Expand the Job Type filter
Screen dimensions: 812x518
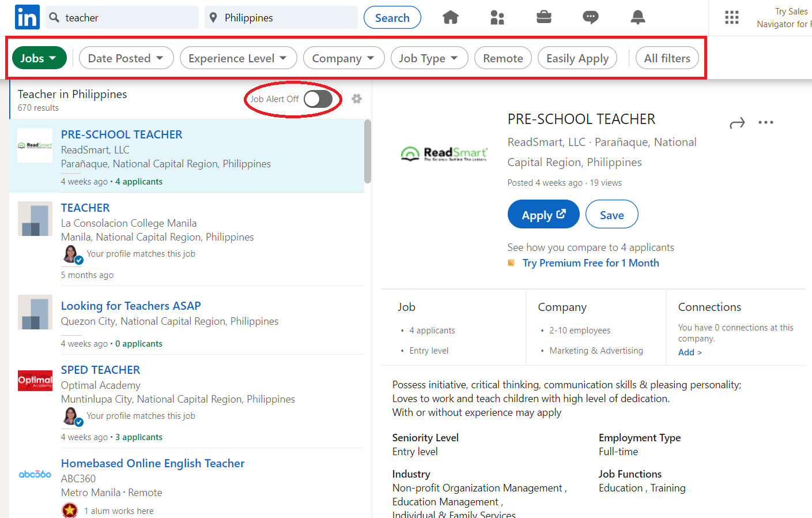pyautogui.click(x=429, y=58)
